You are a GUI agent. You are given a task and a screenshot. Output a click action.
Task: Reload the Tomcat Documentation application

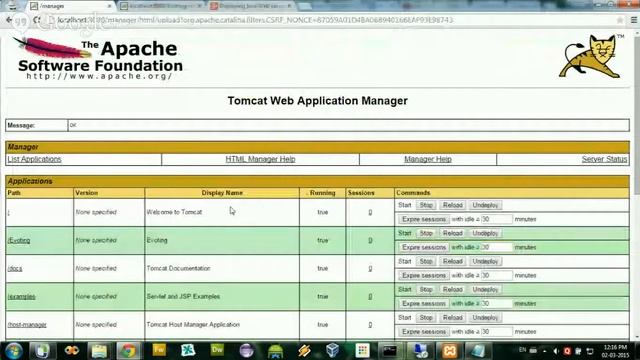[453, 262]
